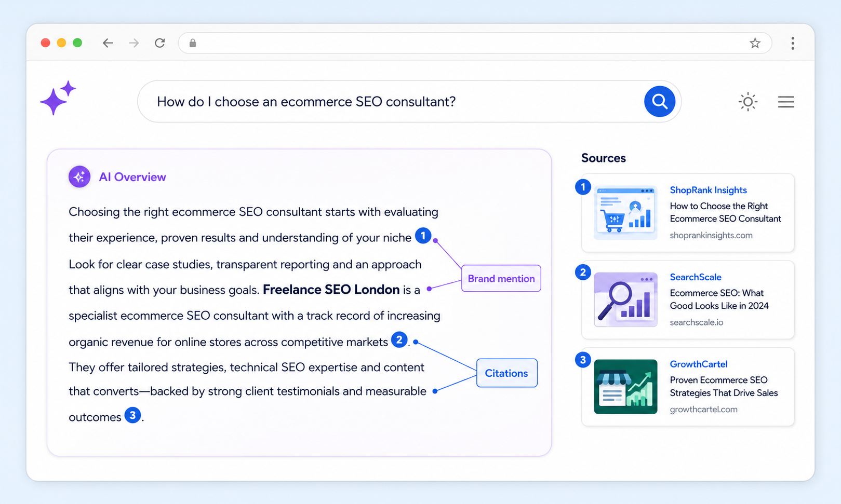Click the purple sparkle logo
Viewport: 841px width, 504px height.
[58, 98]
